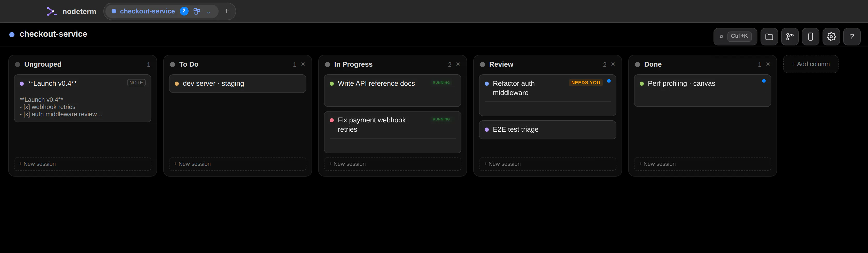Click the nodeterm logo icon
The width and height of the screenshot is (868, 253).
(51, 11)
